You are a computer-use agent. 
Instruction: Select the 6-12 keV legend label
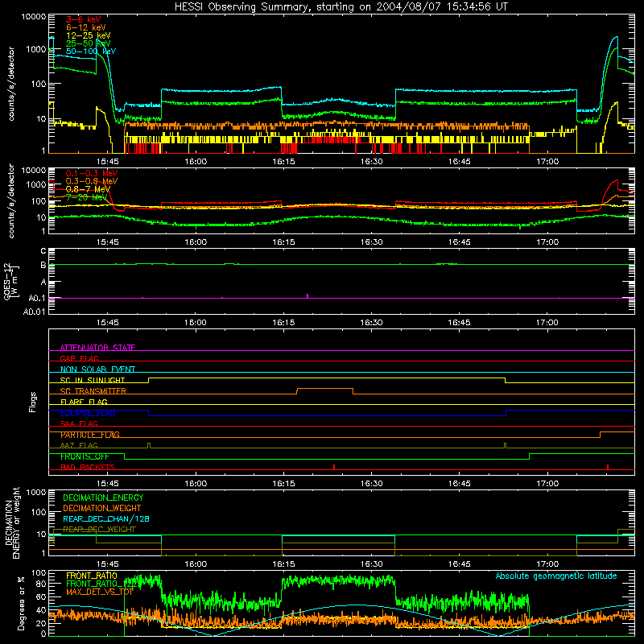click(85, 27)
